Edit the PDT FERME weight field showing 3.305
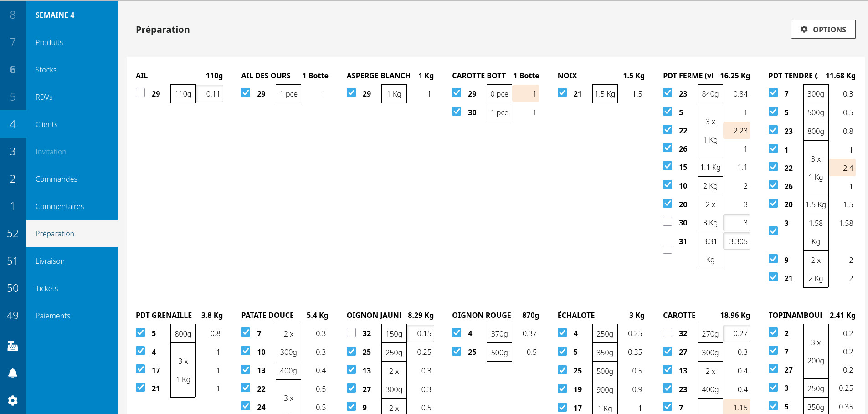 click(x=737, y=241)
